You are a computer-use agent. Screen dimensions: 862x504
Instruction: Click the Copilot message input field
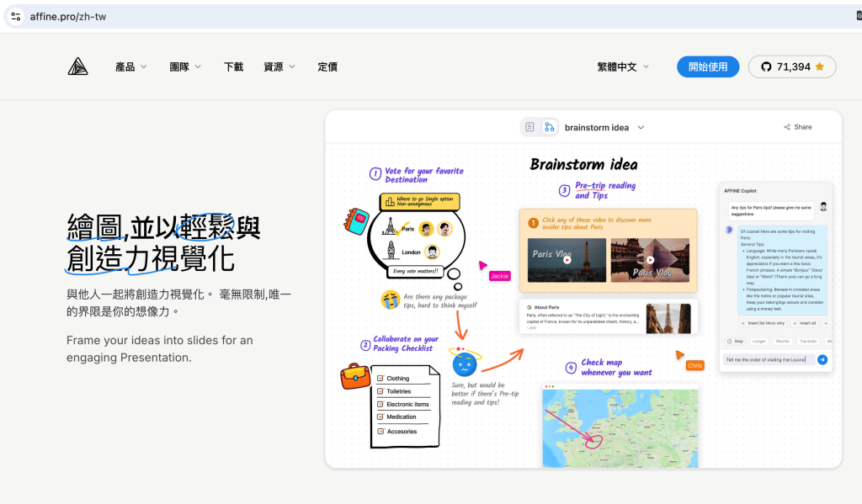tap(769, 359)
